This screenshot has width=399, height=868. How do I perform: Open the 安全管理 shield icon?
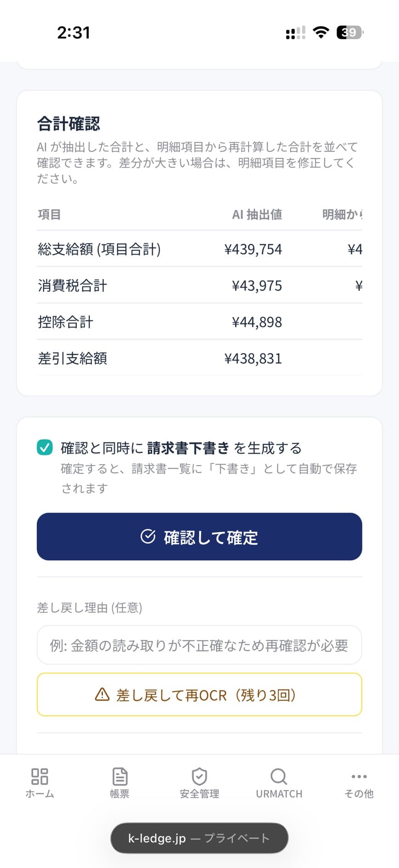[x=199, y=776]
